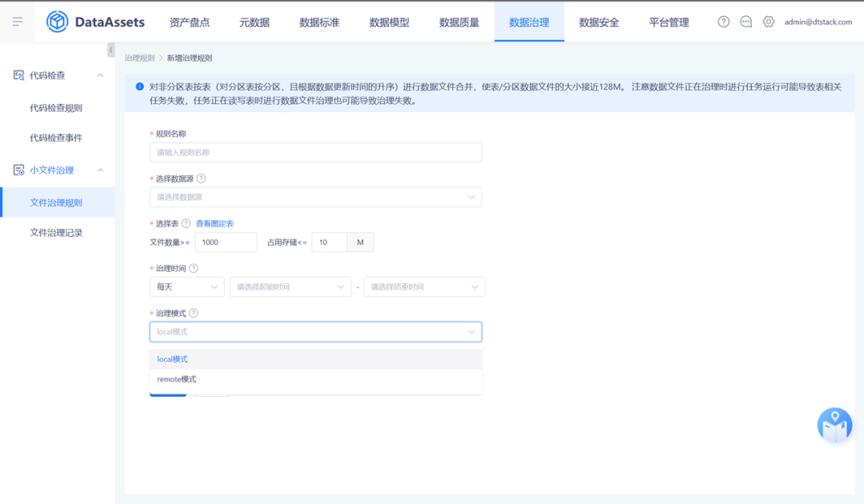Click help icon beside 治理模式 label
The image size is (864, 504).
click(194, 314)
